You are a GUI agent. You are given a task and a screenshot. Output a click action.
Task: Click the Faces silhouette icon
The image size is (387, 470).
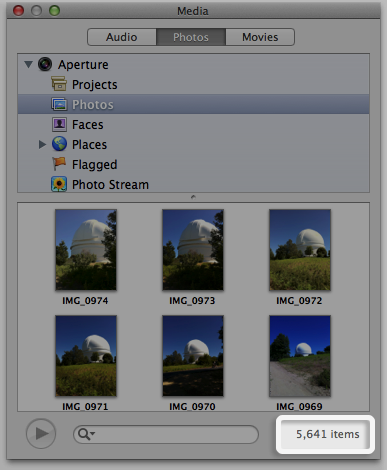[x=59, y=124]
